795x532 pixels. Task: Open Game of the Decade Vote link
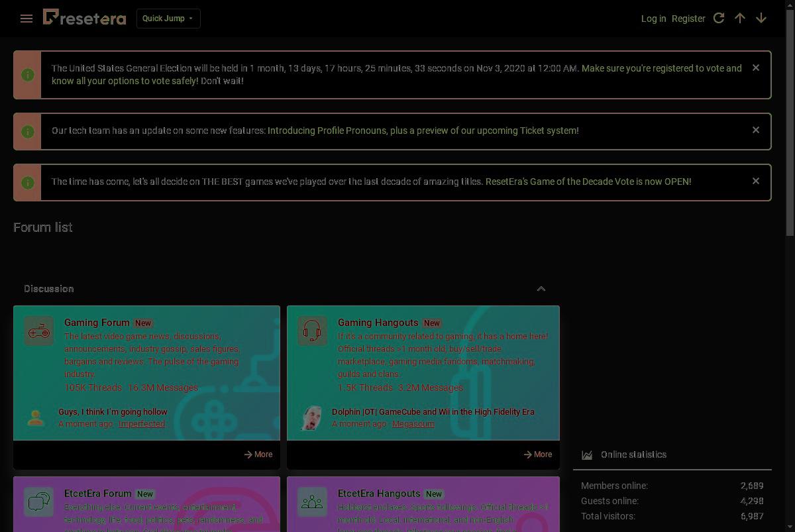(588, 182)
